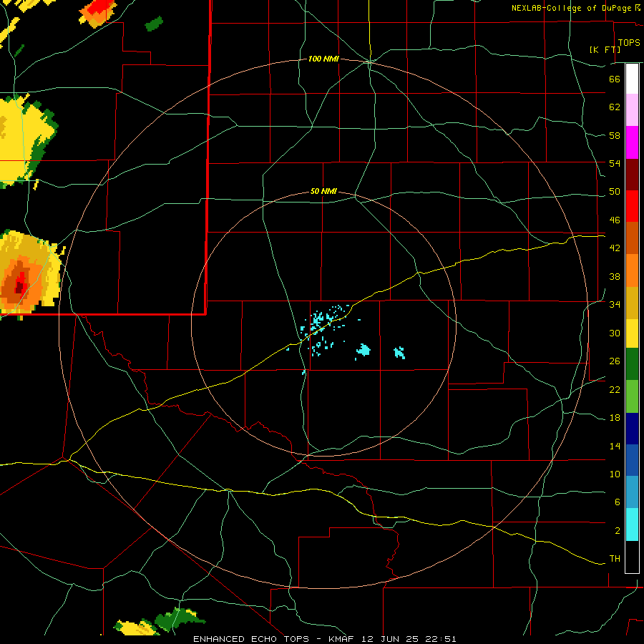Select the "[K FT]" units label

[605, 49]
